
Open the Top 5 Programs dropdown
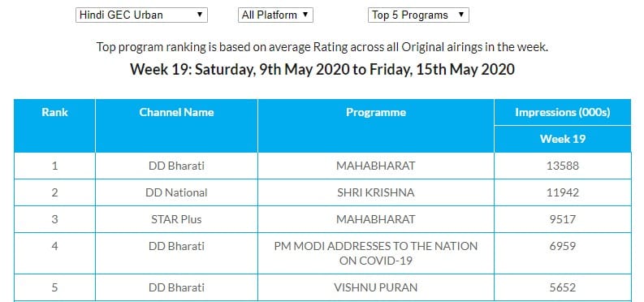(418, 15)
